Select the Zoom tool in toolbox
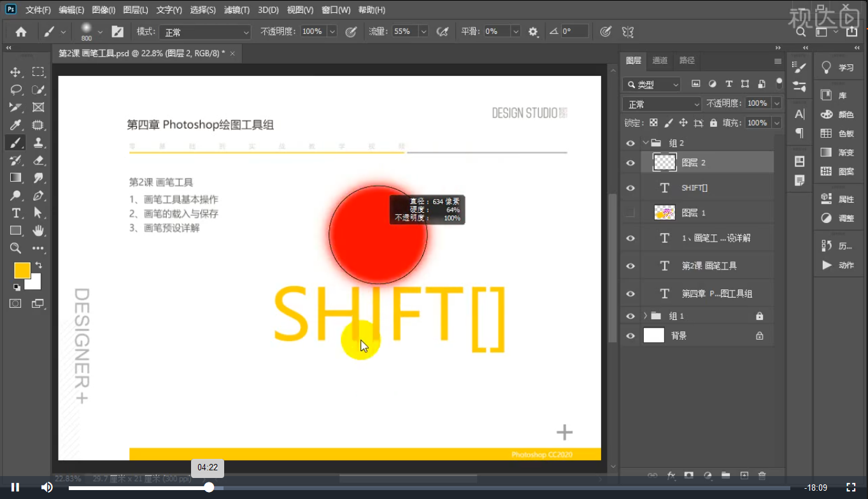This screenshot has width=868, height=499. click(x=16, y=249)
